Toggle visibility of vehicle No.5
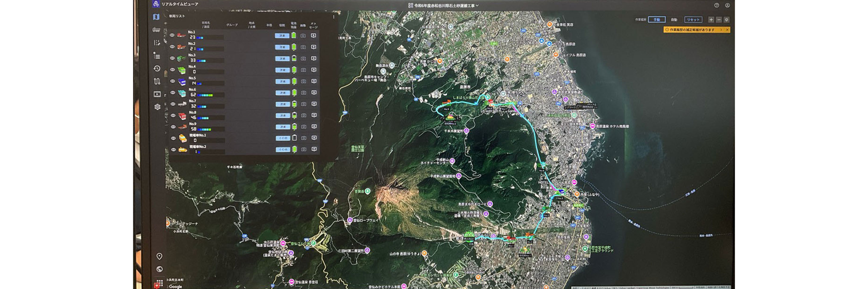 point(172,81)
